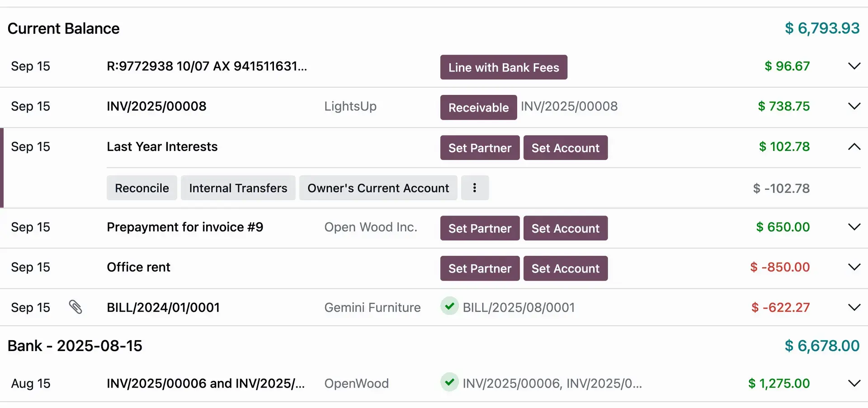This screenshot has height=408, width=868.
Task: Set Partner for Last Year Interests
Action: tap(480, 148)
